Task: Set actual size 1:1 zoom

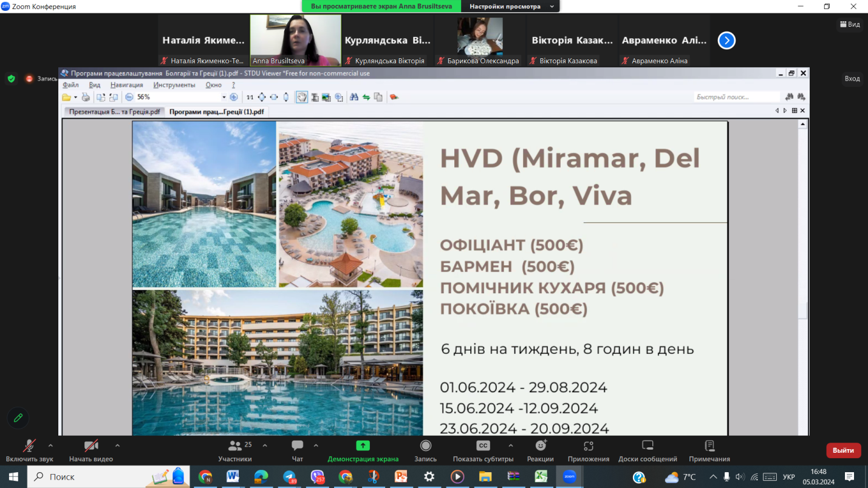Action: pyautogui.click(x=250, y=97)
